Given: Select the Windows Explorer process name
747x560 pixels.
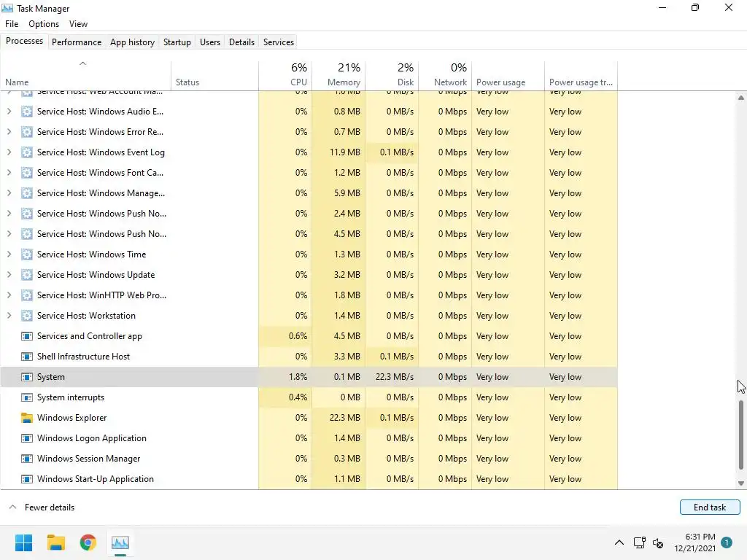Looking at the screenshot, I should coord(72,418).
